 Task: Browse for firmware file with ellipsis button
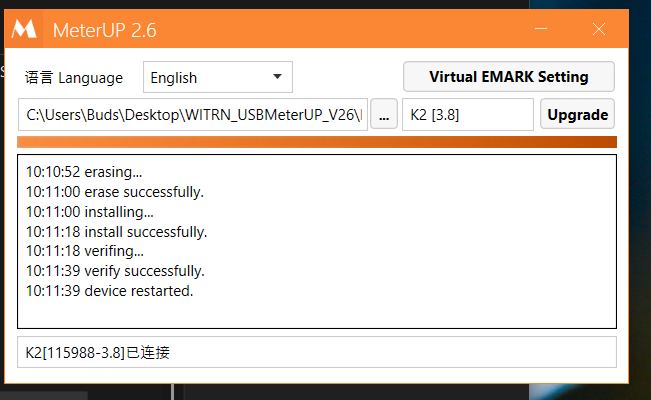coord(384,114)
